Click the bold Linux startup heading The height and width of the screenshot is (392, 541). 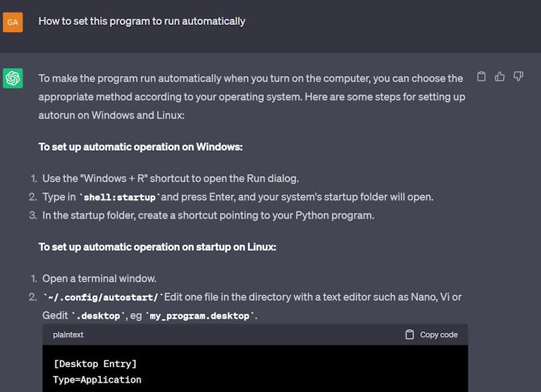tap(157, 247)
